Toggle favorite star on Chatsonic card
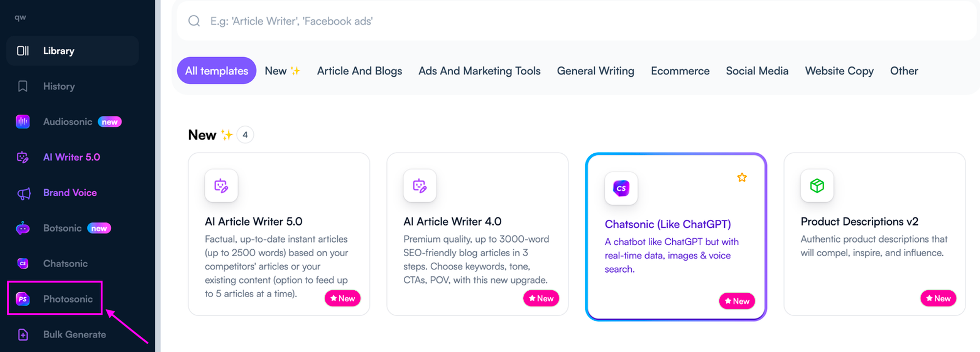The width and height of the screenshot is (980, 352). 742,178
